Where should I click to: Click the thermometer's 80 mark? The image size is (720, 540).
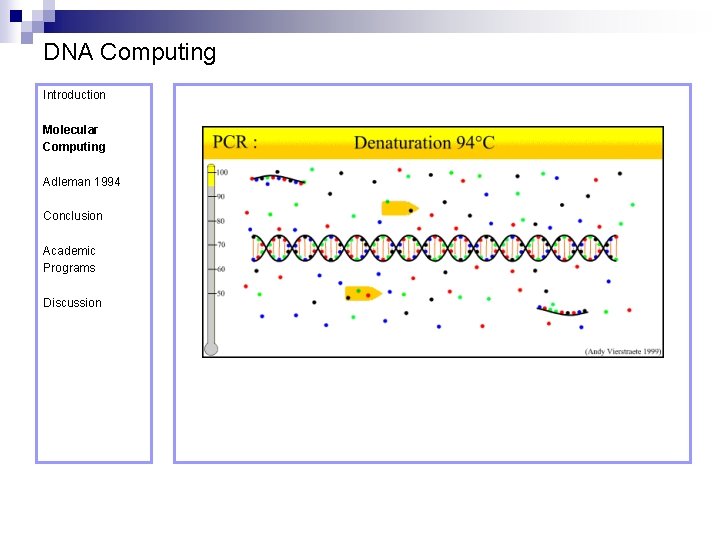(221, 221)
